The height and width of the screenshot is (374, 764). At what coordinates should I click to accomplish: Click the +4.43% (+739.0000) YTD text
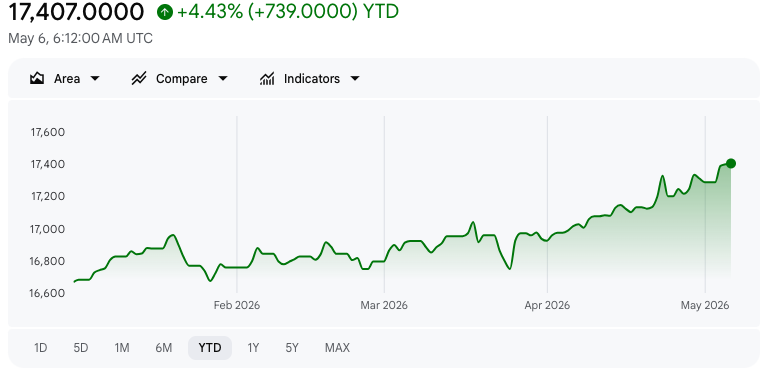click(287, 12)
